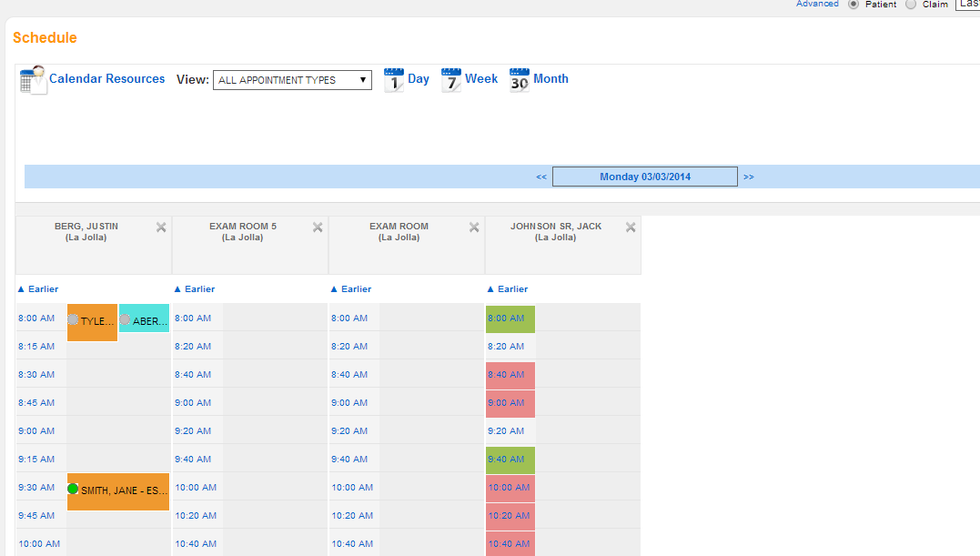Open the ABER appointment in cyan
This screenshot has width=980, height=556.
pos(144,321)
